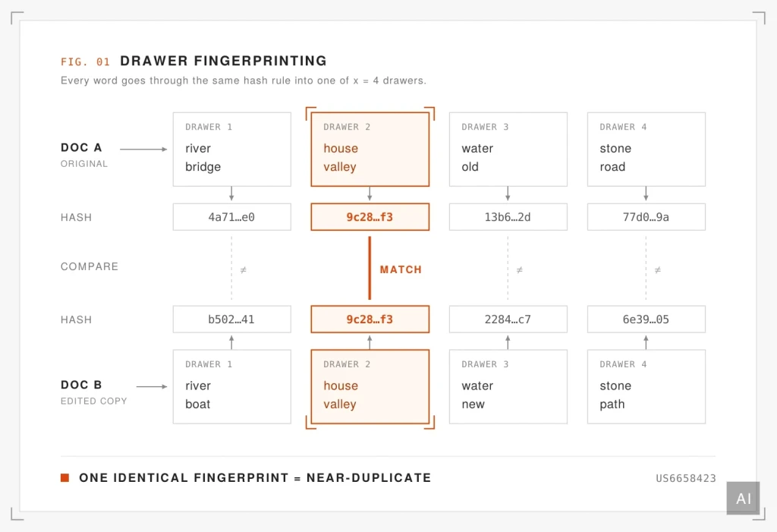Click the hash value b502…41

231,320
